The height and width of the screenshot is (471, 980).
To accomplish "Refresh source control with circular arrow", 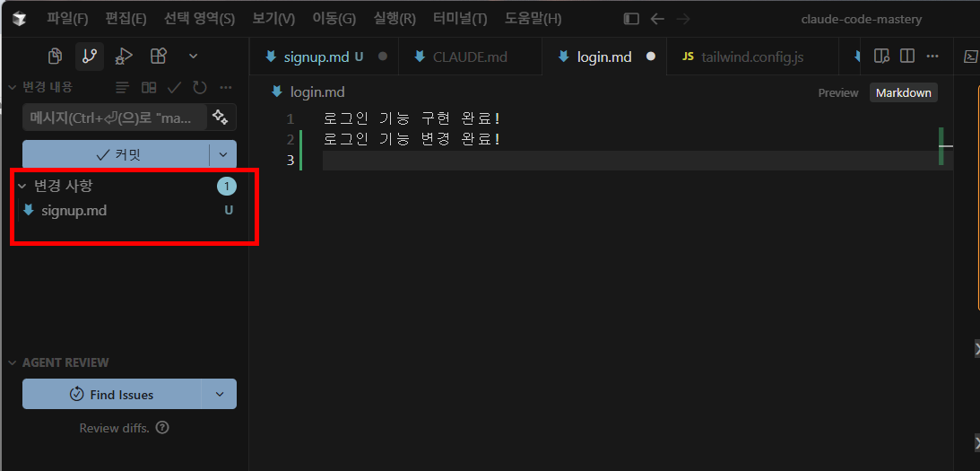I will coord(199,87).
